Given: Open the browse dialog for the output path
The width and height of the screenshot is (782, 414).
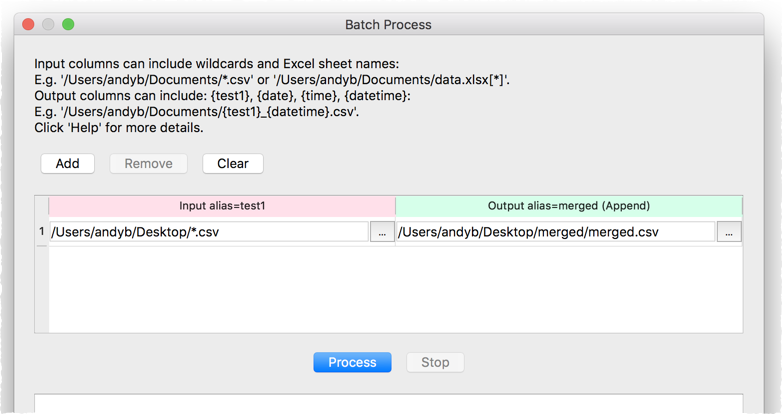Looking at the screenshot, I should point(729,232).
